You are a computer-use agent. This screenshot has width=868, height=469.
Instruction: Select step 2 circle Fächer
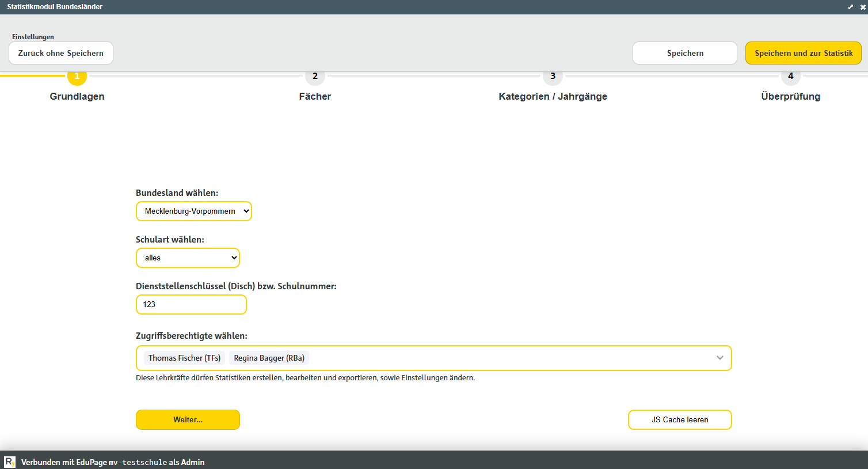315,76
